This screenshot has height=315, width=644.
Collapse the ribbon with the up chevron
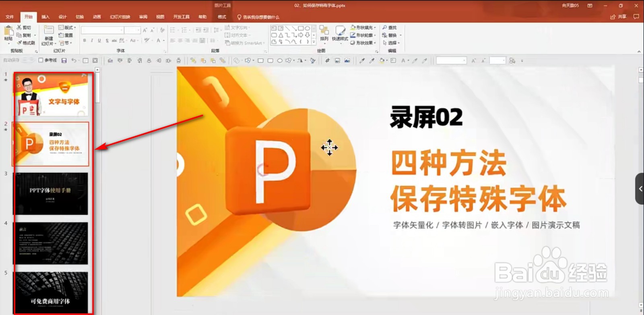(639, 52)
